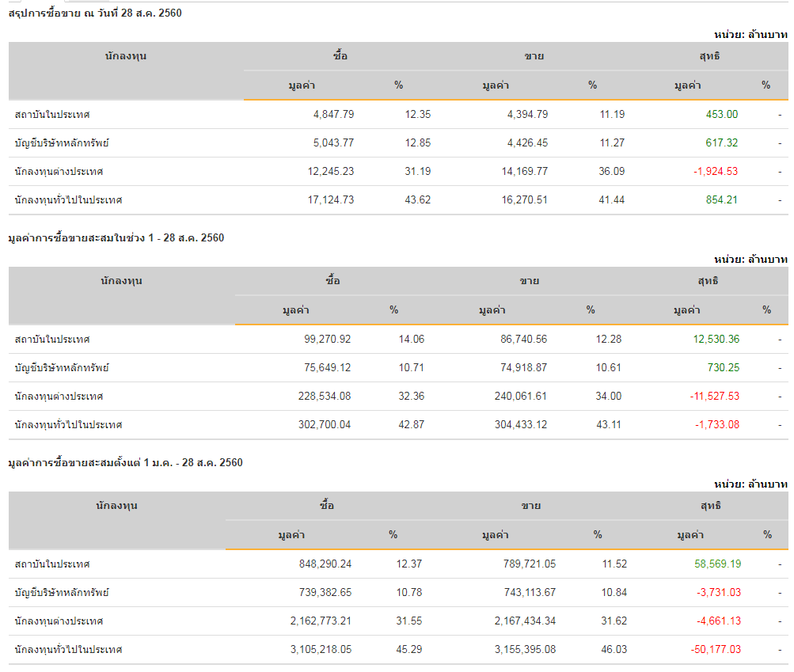The image size is (794, 672).
Task: Click the red net value -1,924.53
Action: pyautogui.click(x=716, y=171)
